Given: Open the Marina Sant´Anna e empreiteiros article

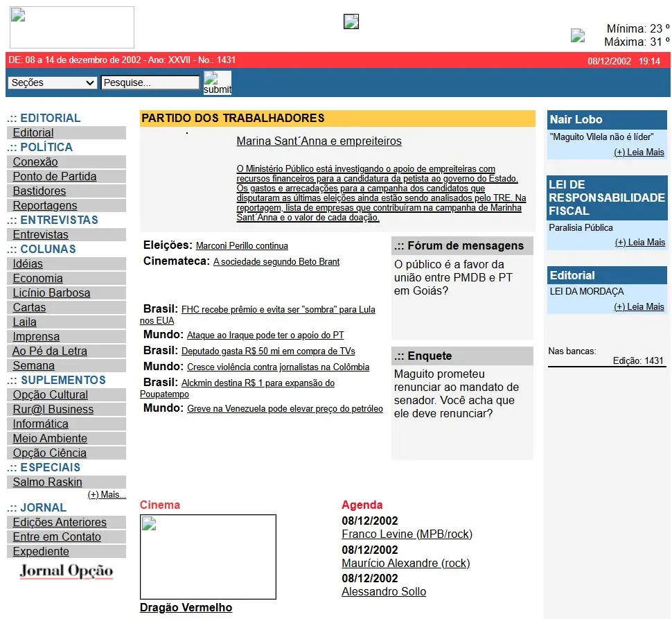Looking at the screenshot, I should 319,141.
